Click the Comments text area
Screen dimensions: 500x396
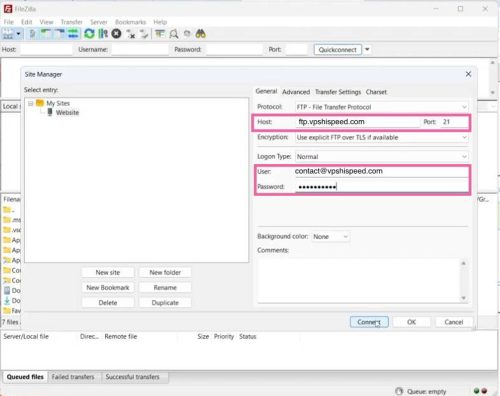(x=359, y=280)
